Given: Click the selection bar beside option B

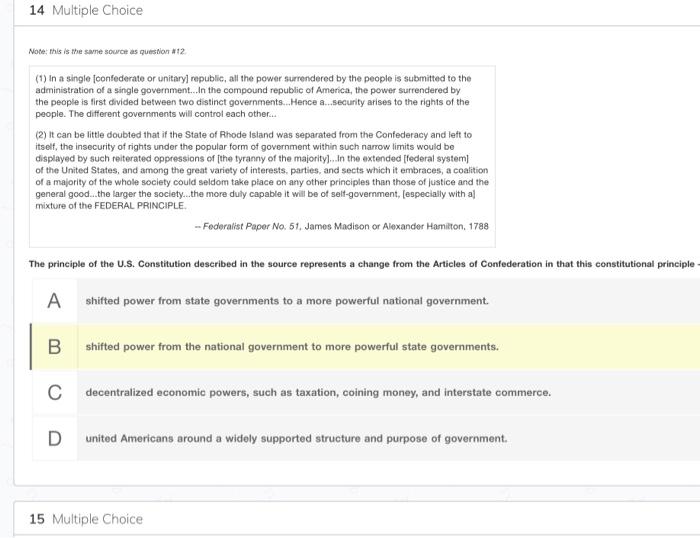Looking at the screenshot, I should [31, 347].
